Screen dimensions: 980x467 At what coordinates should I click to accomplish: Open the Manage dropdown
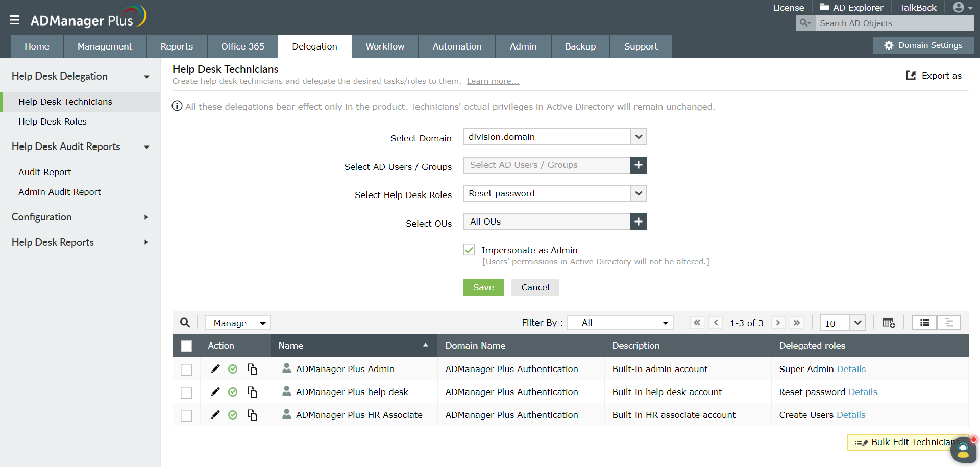click(238, 323)
